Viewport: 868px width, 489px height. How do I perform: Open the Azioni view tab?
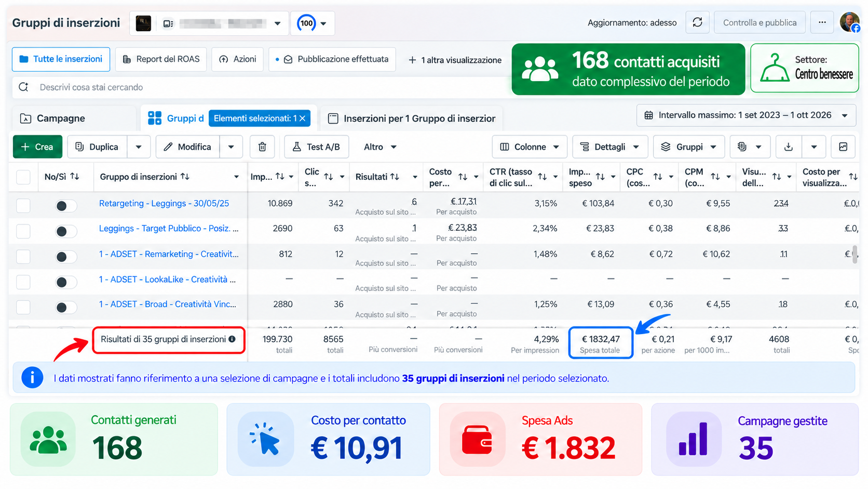pos(238,59)
